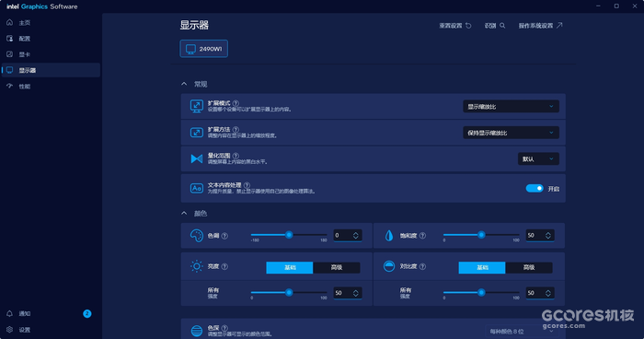Click the help icon next to 量化范围
This screenshot has width=644, height=339.
click(236, 156)
